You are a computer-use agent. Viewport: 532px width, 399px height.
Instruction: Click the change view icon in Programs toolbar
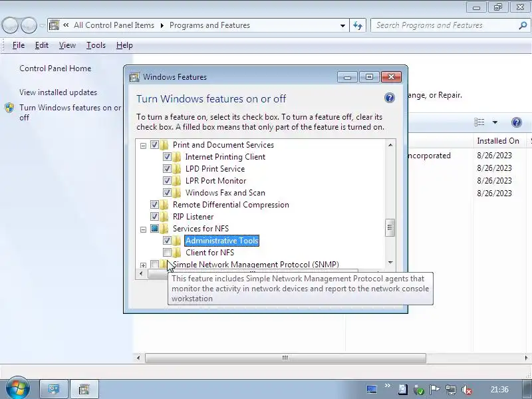[479, 122]
